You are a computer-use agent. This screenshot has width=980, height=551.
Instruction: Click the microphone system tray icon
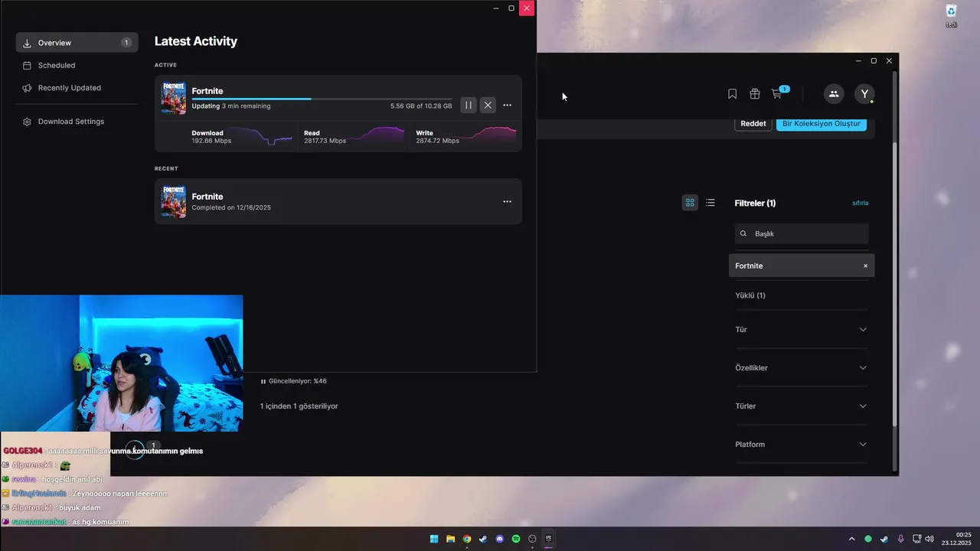click(901, 539)
